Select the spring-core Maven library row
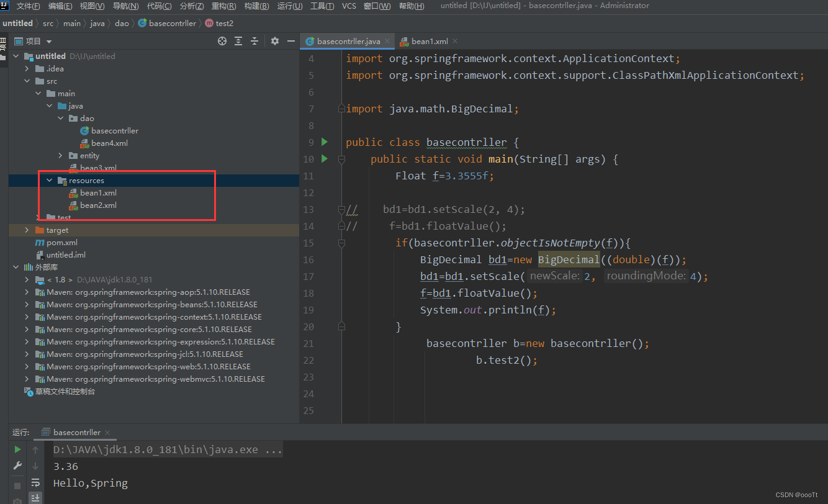The image size is (828, 504). [x=154, y=330]
